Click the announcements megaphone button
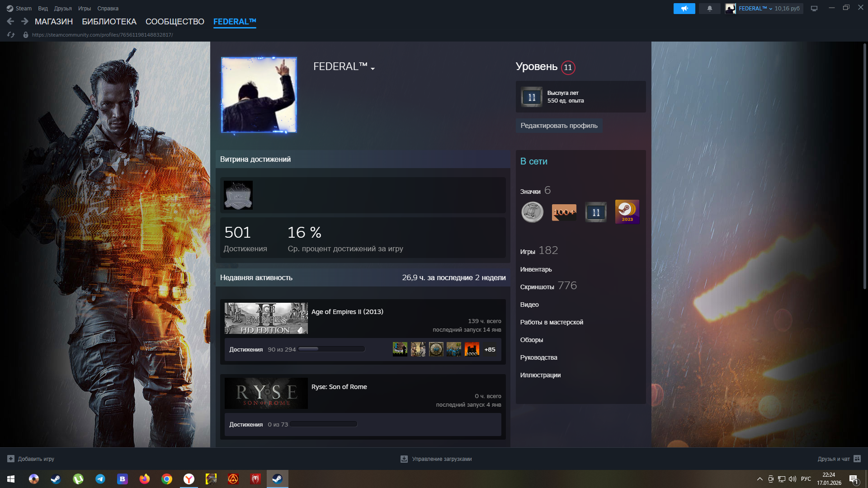The width and height of the screenshot is (868, 488). [x=684, y=9]
